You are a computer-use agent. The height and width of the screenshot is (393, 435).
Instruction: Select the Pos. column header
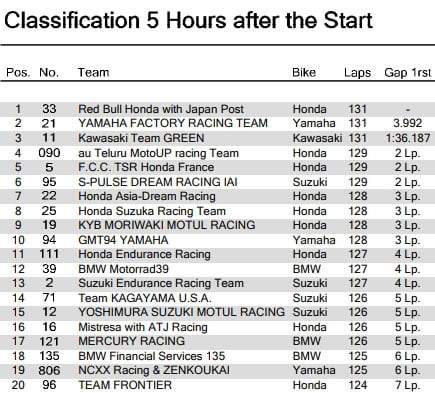[x=18, y=72]
